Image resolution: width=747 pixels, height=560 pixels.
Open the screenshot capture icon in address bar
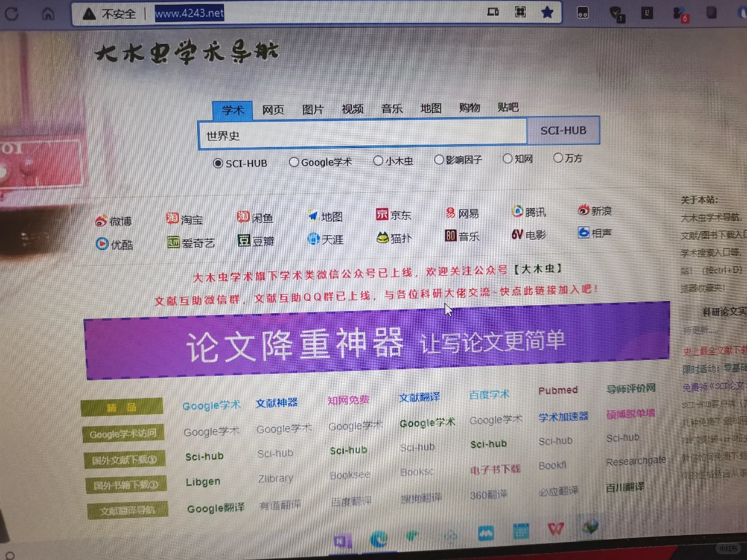(x=521, y=12)
